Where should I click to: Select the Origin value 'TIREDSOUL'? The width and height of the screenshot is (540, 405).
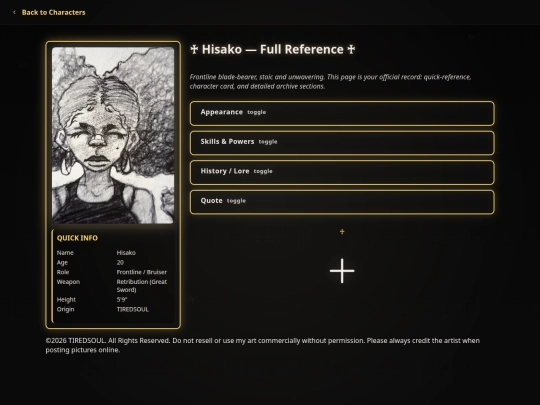coord(133,309)
